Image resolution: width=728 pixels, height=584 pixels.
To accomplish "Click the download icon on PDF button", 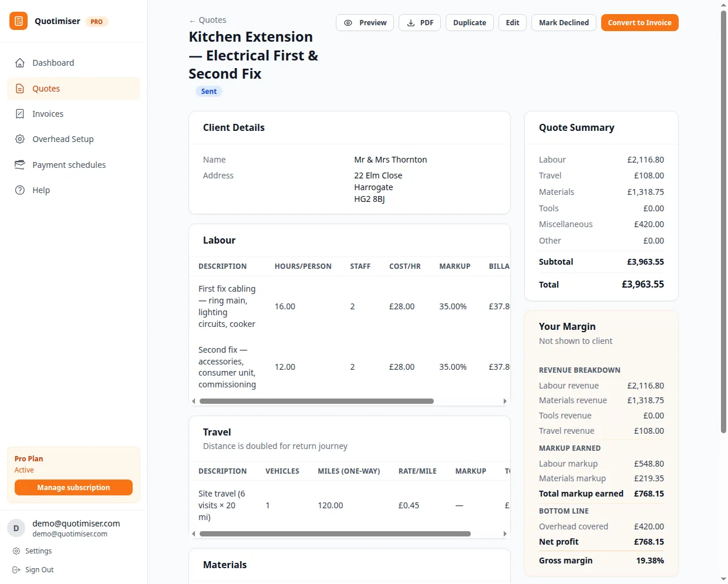I will click(x=411, y=23).
